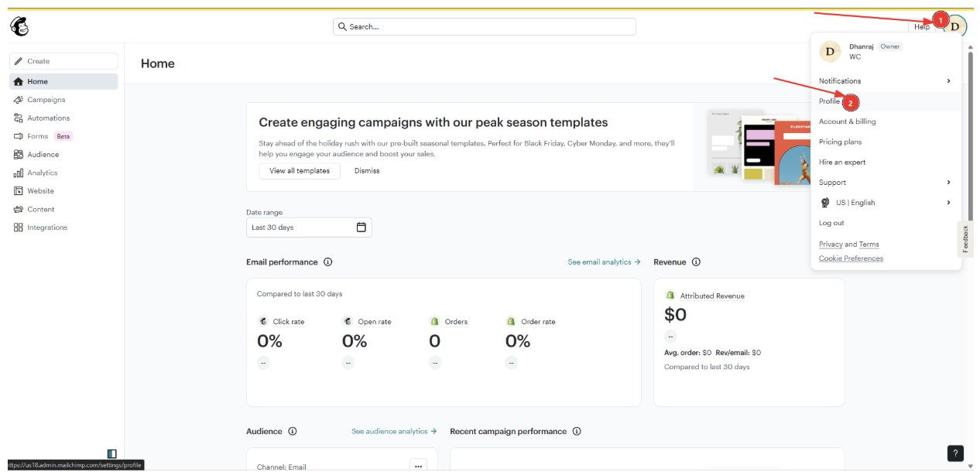980x472 pixels.
Task: Open the Campaigns megaphone icon in sidebar
Action: 19,100
